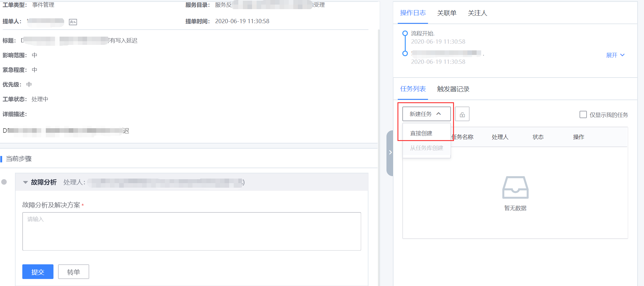The width and height of the screenshot is (644, 286).
Task: Click the side panel collapse arrow handle
Action: (390, 152)
